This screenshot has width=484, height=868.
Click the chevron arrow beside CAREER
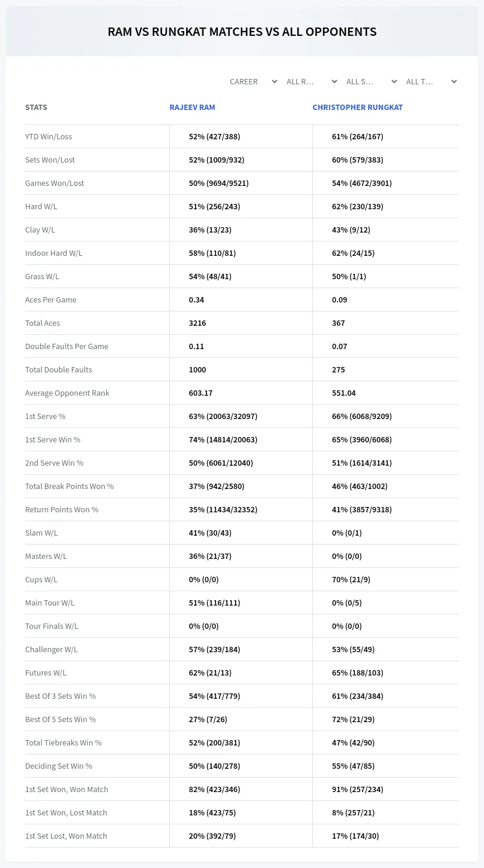point(275,81)
